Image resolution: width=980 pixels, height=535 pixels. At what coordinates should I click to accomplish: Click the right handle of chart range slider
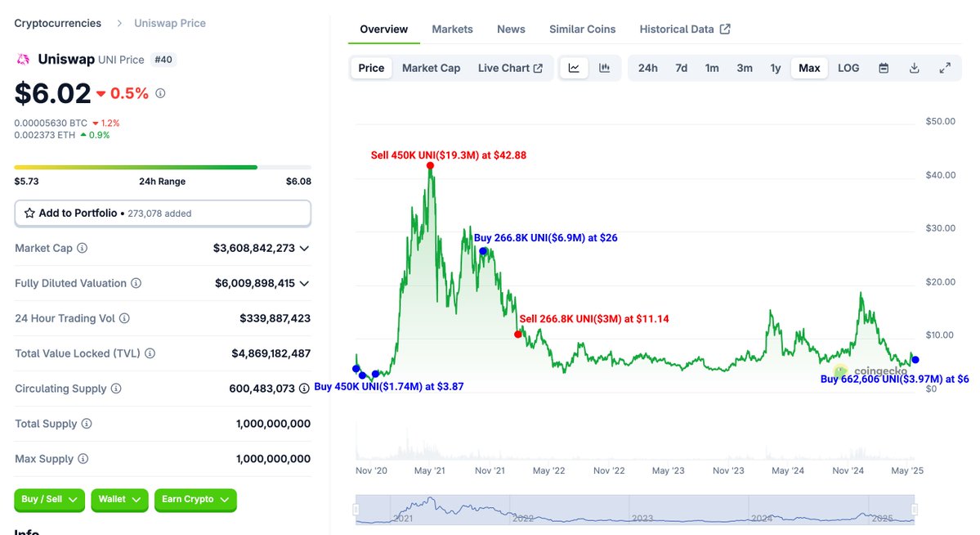click(914, 510)
